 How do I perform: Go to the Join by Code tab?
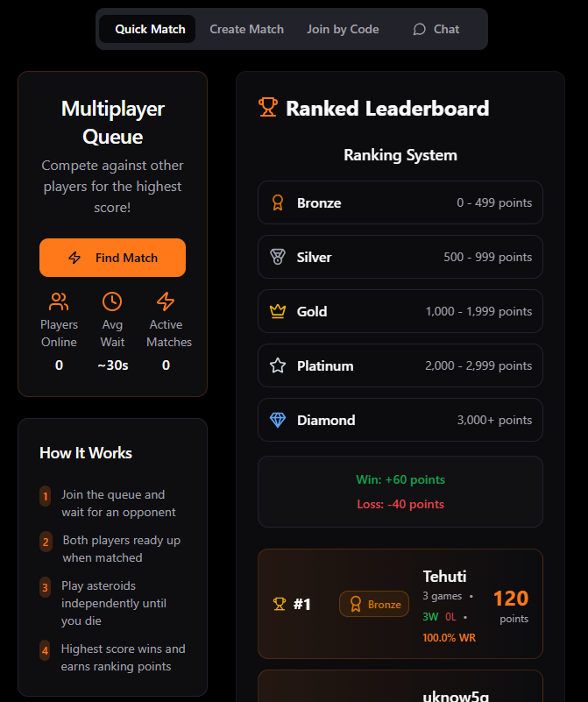(x=343, y=29)
